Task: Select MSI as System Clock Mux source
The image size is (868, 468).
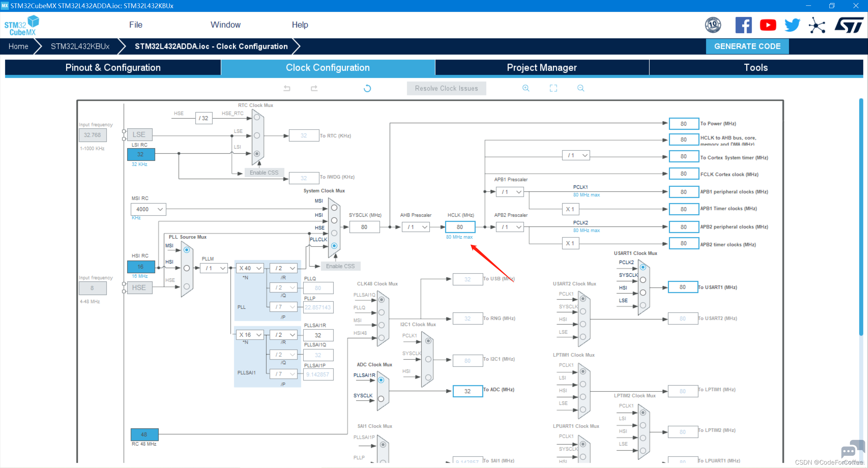Action: [334, 208]
